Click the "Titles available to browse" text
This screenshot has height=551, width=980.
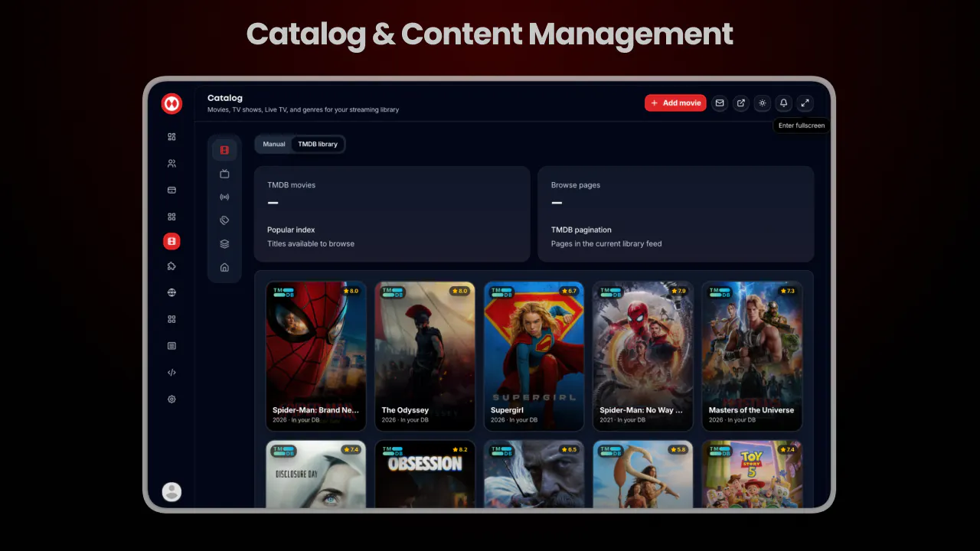[311, 244]
